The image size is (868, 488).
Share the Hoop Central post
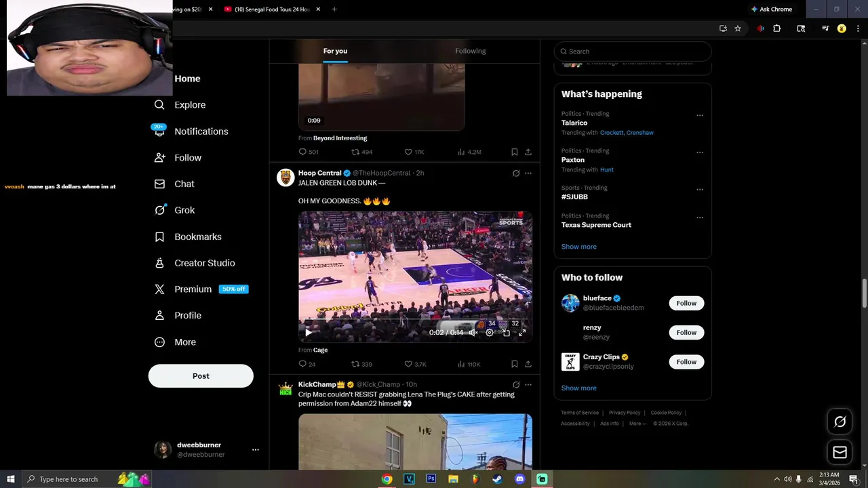click(528, 364)
